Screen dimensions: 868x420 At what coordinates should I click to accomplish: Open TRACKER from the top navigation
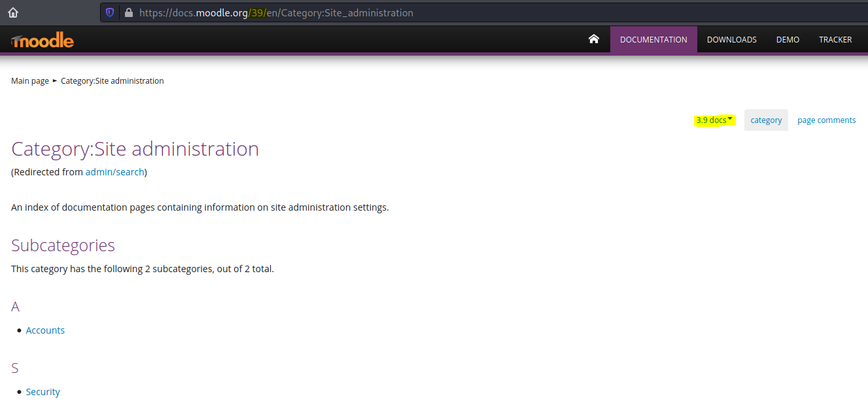[x=835, y=40]
